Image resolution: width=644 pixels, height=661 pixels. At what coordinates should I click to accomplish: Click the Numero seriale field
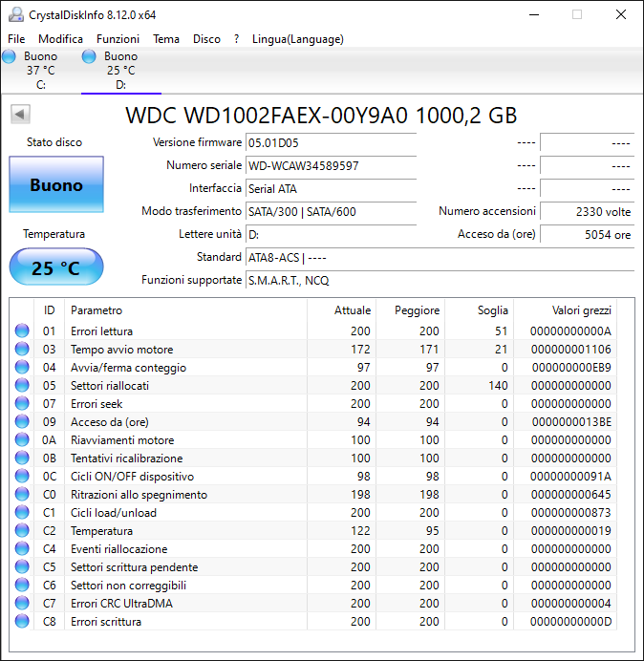coord(331,165)
